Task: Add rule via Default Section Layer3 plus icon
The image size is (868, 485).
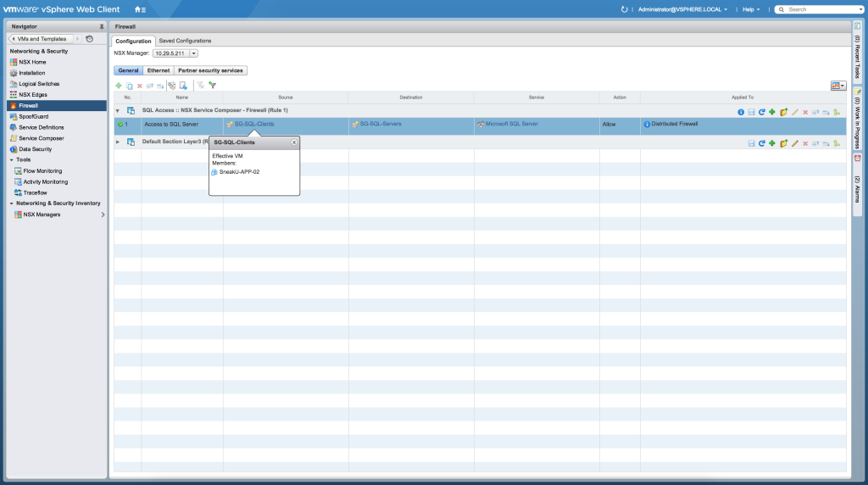Action: (772, 143)
